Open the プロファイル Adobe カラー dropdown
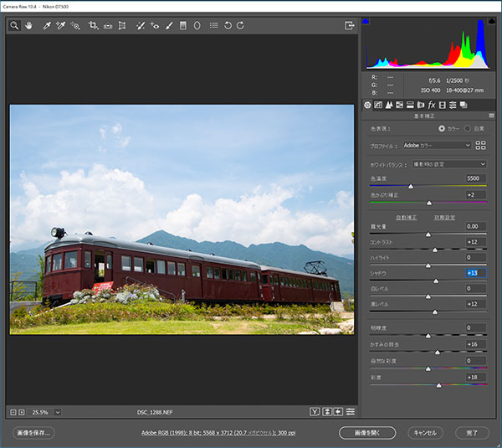 (437, 146)
